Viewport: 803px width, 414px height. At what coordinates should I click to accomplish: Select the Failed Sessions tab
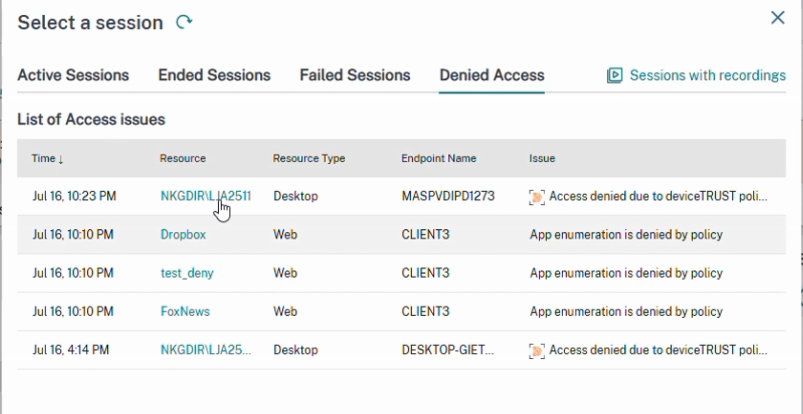(355, 75)
